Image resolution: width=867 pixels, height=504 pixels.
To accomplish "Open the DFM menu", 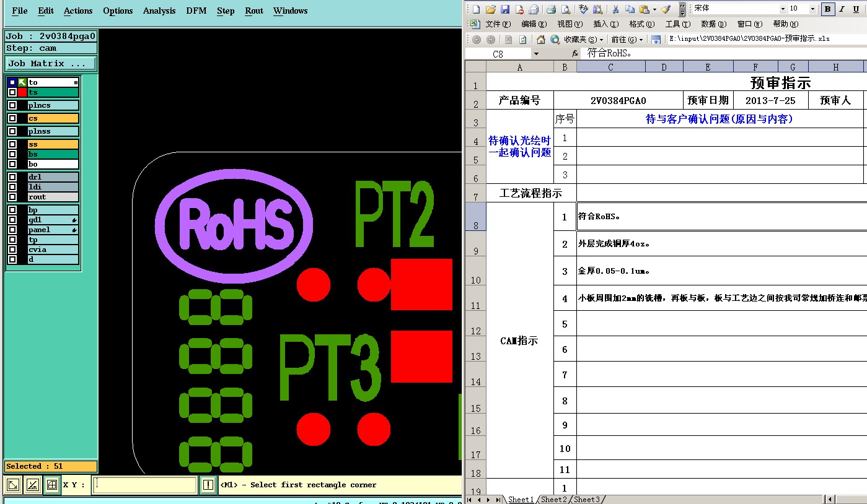I will [196, 11].
